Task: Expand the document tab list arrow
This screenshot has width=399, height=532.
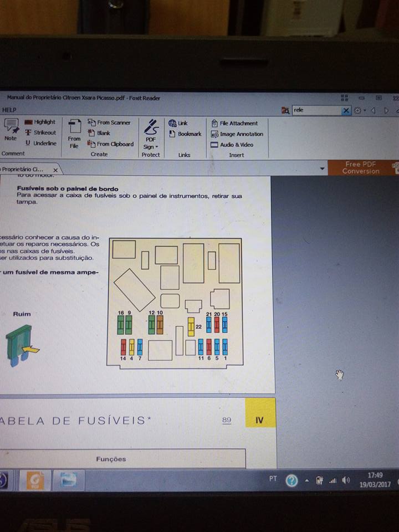Action: tap(323, 168)
